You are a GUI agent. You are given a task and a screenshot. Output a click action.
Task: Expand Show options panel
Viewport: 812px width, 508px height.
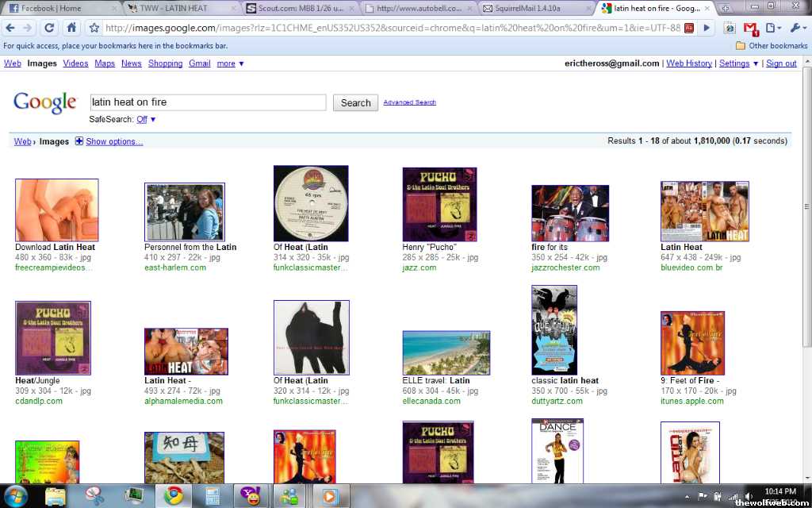point(113,141)
